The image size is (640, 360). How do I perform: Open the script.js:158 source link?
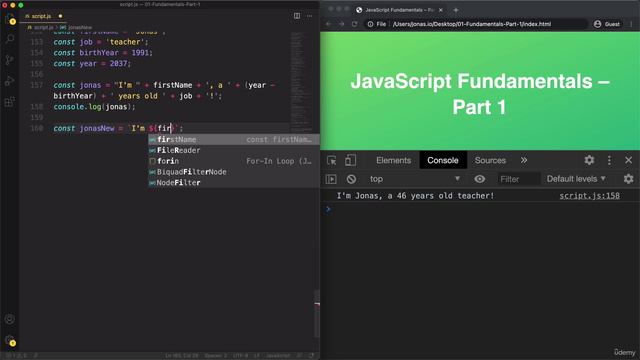[x=589, y=196]
